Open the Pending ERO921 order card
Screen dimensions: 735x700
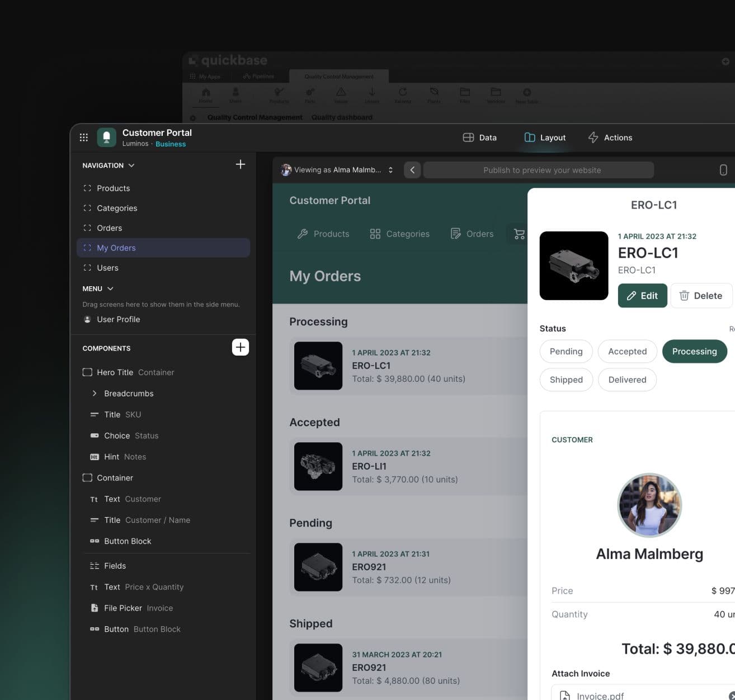[x=408, y=567]
